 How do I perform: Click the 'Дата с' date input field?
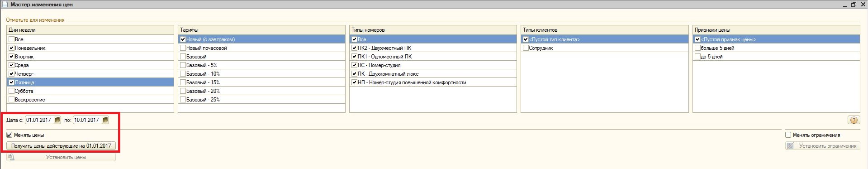[39, 120]
